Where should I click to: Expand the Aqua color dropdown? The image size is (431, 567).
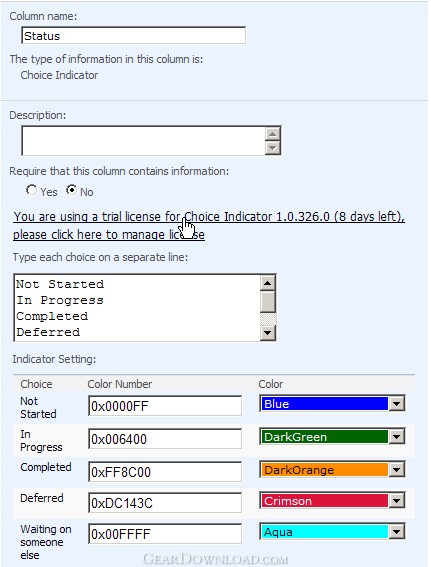pos(397,532)
